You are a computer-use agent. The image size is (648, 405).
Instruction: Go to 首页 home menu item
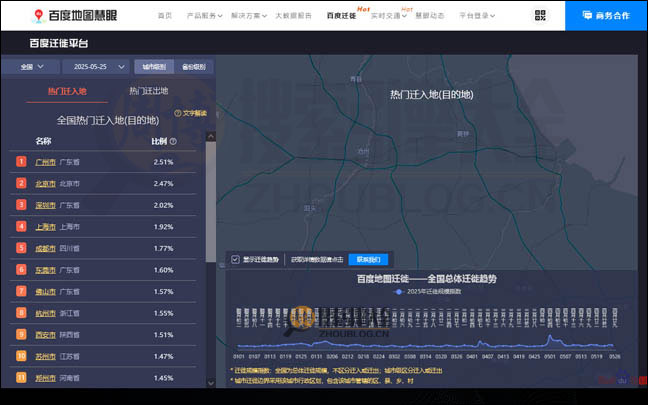click(x=164, y=16)
